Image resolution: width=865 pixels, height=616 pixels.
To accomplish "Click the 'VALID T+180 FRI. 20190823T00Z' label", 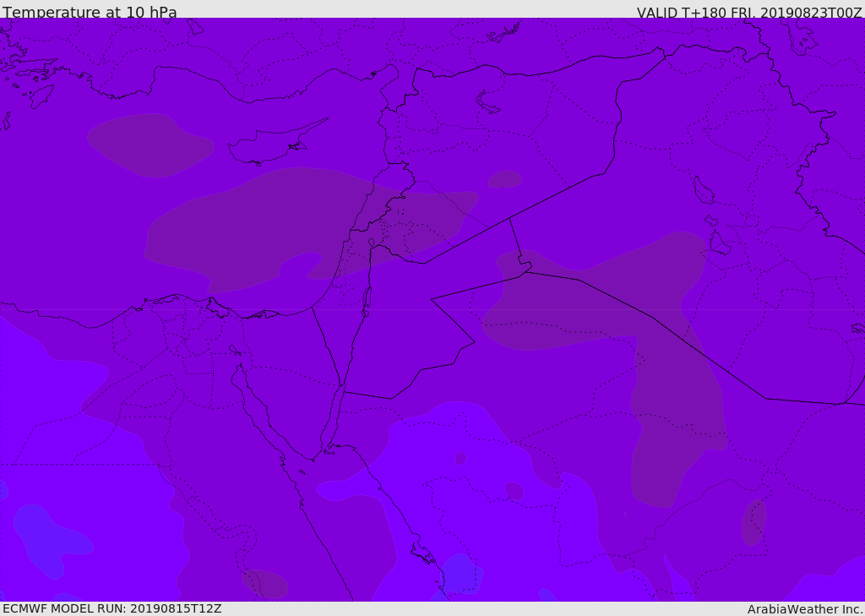I will (749, 13).
